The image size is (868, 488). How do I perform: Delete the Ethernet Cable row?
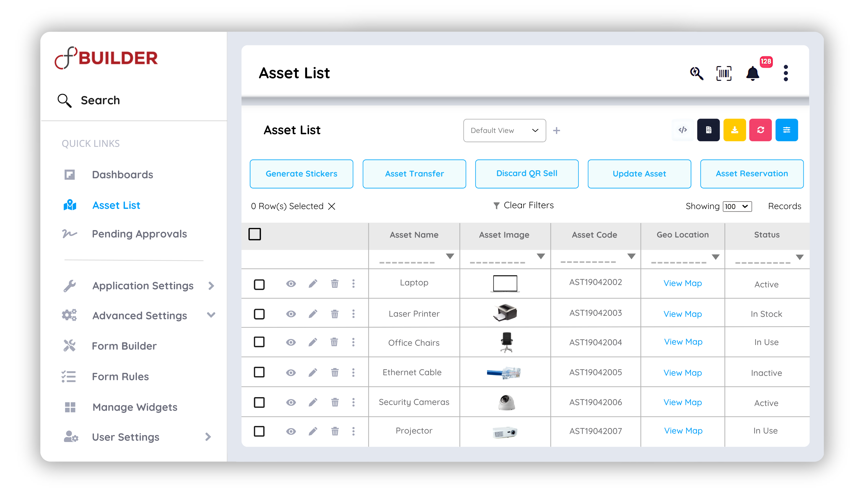coord(335,372)
